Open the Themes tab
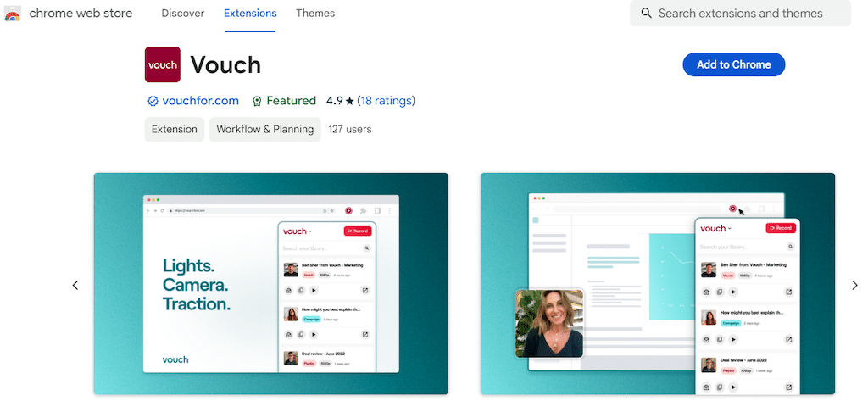Viewport: 868px width, 412px height. [315, 14]
